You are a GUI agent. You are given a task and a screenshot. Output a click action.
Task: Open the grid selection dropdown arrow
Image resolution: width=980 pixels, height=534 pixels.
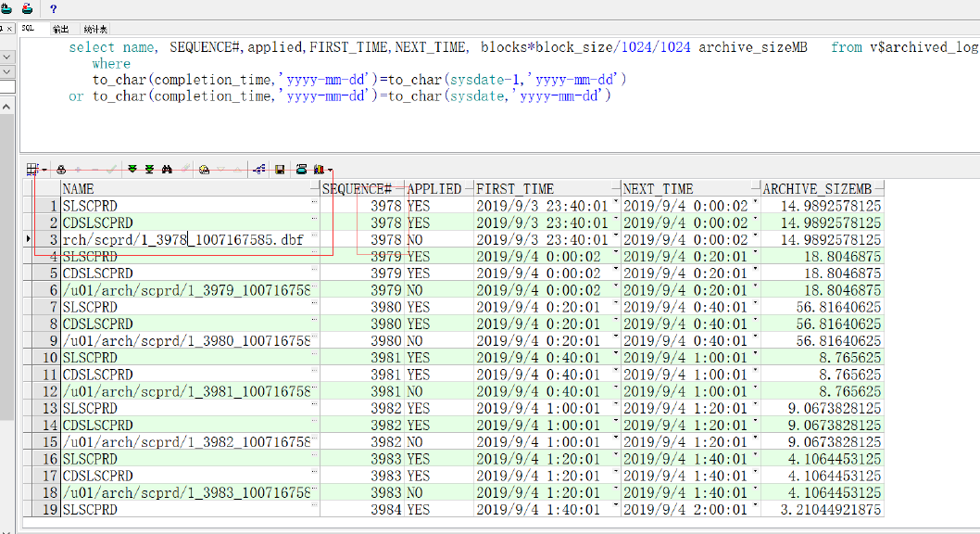(x=44, y=171)
